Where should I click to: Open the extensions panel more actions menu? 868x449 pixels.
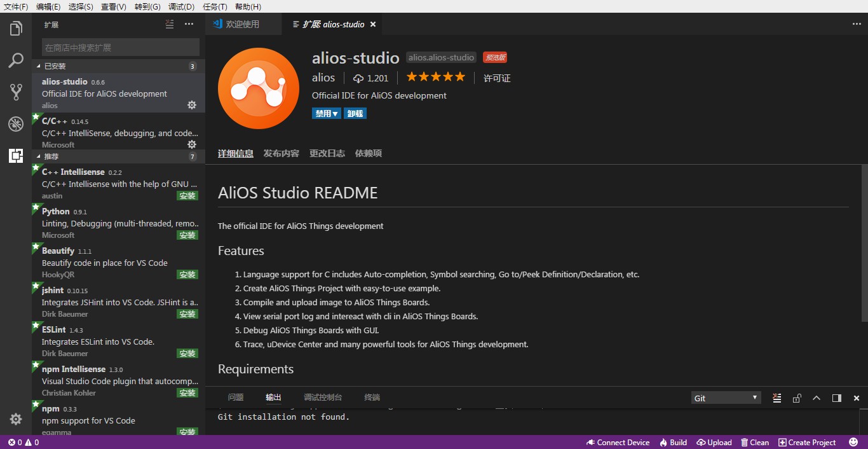pyautogui.click(x=189, y=24)
